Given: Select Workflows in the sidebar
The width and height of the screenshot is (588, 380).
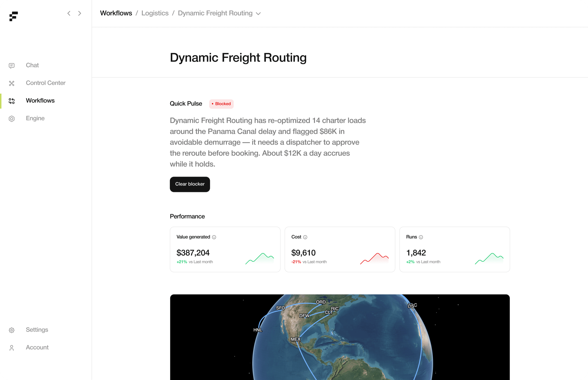Looking at the screenshot, I should click(x=40, y=100).
